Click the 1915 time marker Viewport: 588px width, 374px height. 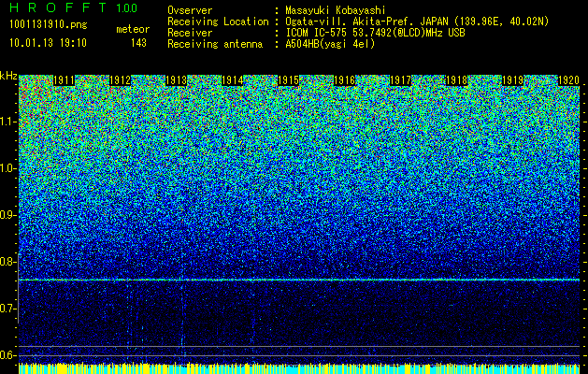tap(288, 80)
